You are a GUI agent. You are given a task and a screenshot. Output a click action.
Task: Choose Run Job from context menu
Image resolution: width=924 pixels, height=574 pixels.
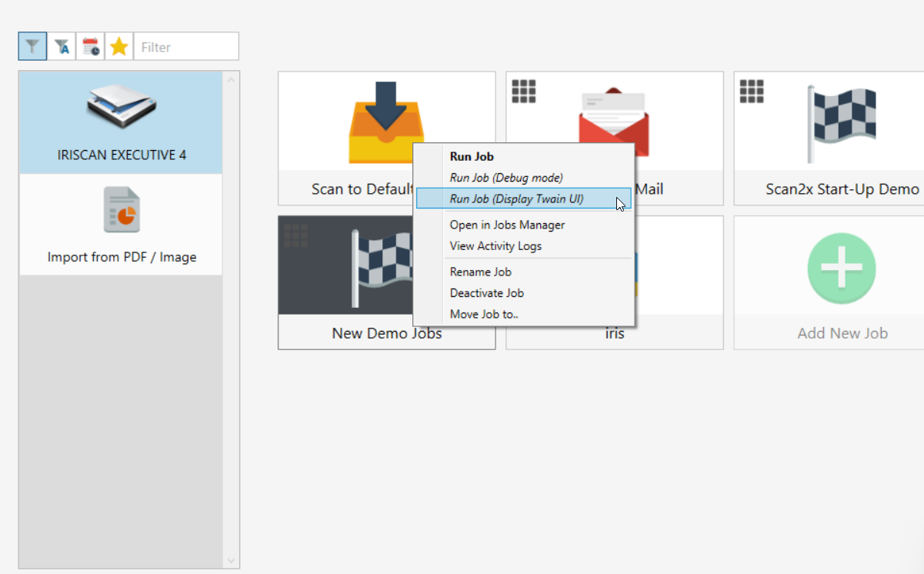tap(472, 156)
